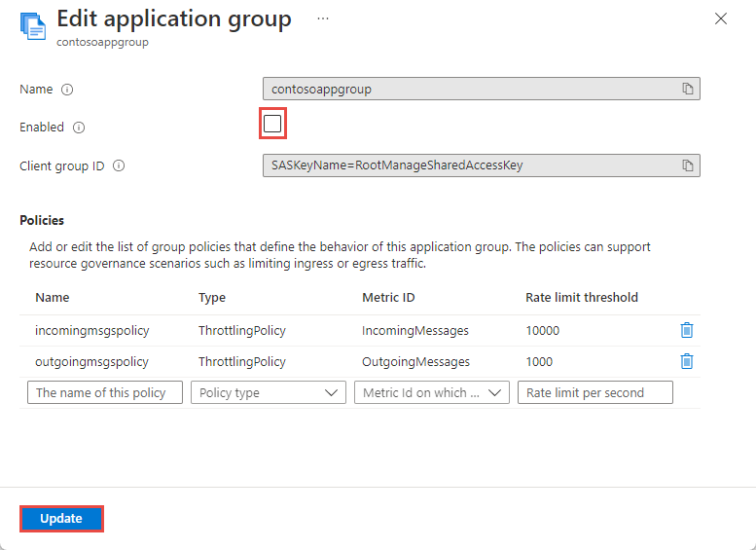Click the 1000 rate limit value
Image resolution: width=756 pixels, height=550 pixels.
[539, 362]
